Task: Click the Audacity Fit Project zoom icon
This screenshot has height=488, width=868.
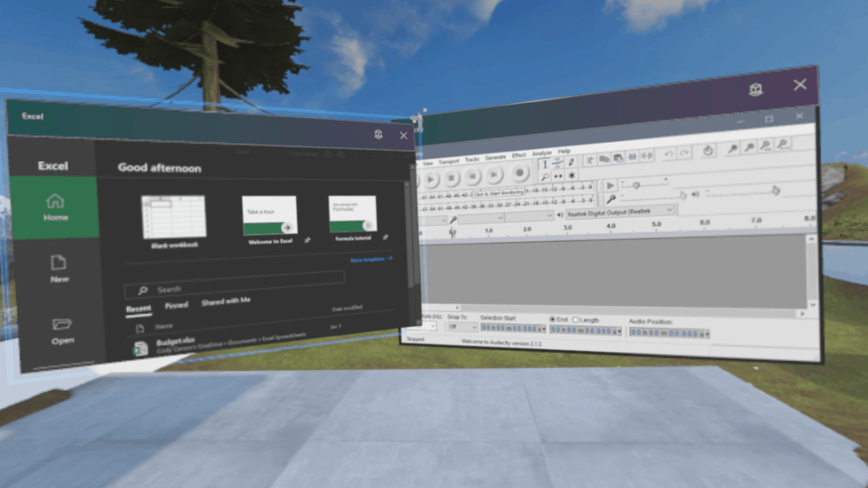Action: click(783, 145)
